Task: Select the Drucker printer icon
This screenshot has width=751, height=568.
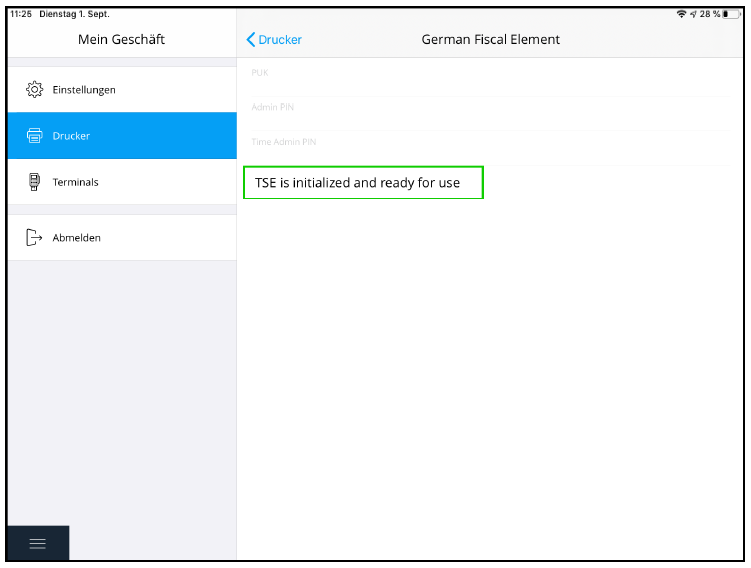Action: click(x=34, y=136)
